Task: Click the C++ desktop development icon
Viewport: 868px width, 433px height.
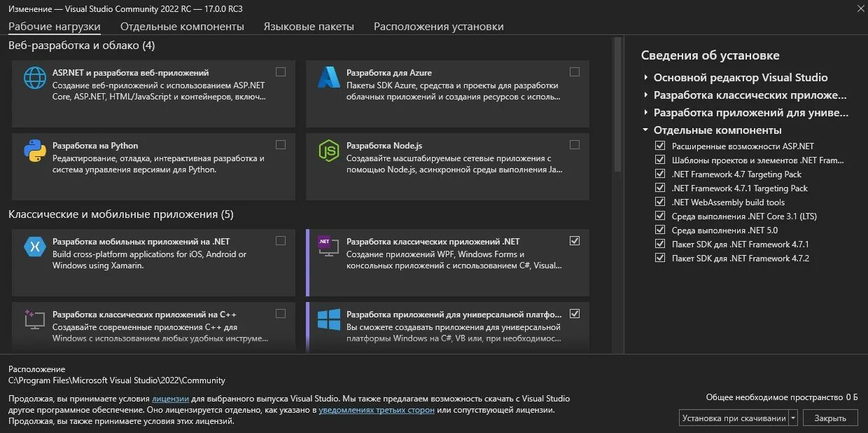Action: pos(34,319)
